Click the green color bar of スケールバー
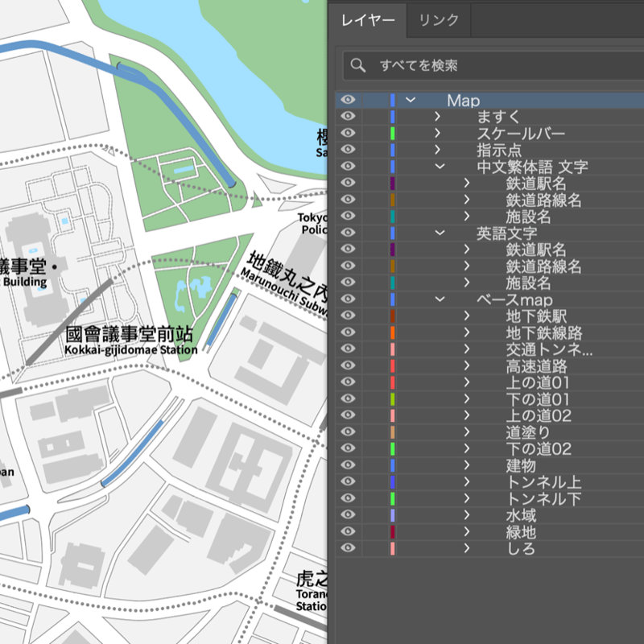The height and width of the screenshot is (644, 644). point(393,133)
